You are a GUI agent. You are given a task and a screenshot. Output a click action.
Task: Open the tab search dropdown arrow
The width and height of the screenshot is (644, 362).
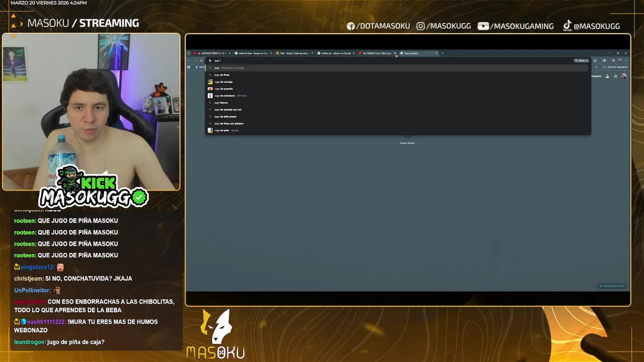tap(189, 53)
